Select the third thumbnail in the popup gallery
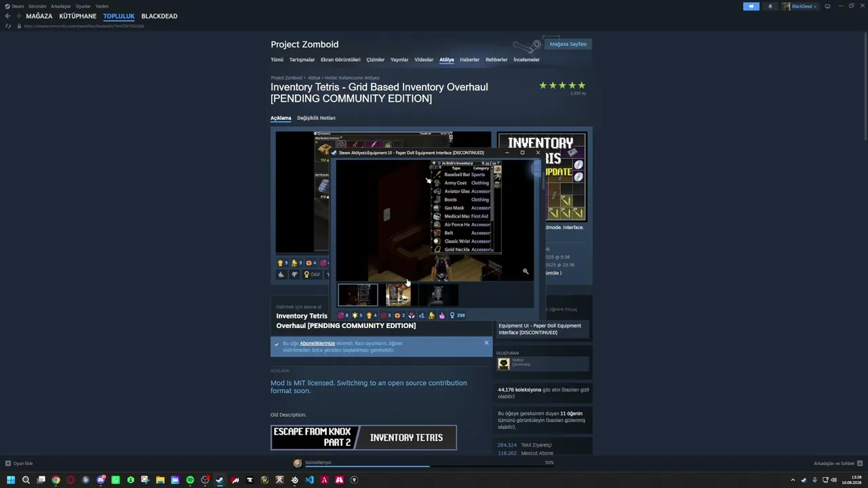Viewport: 868px width, 488px height. pos(438,295)
